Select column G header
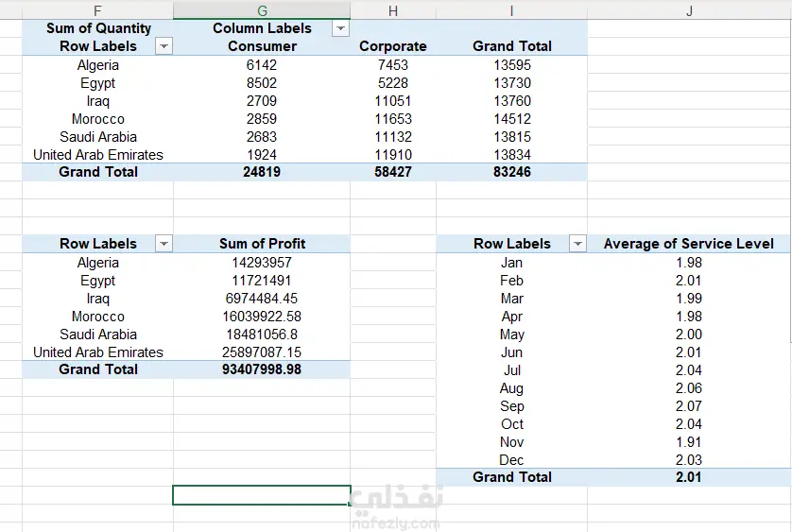This screenshot has width=792, height=532. coord(262,10)
